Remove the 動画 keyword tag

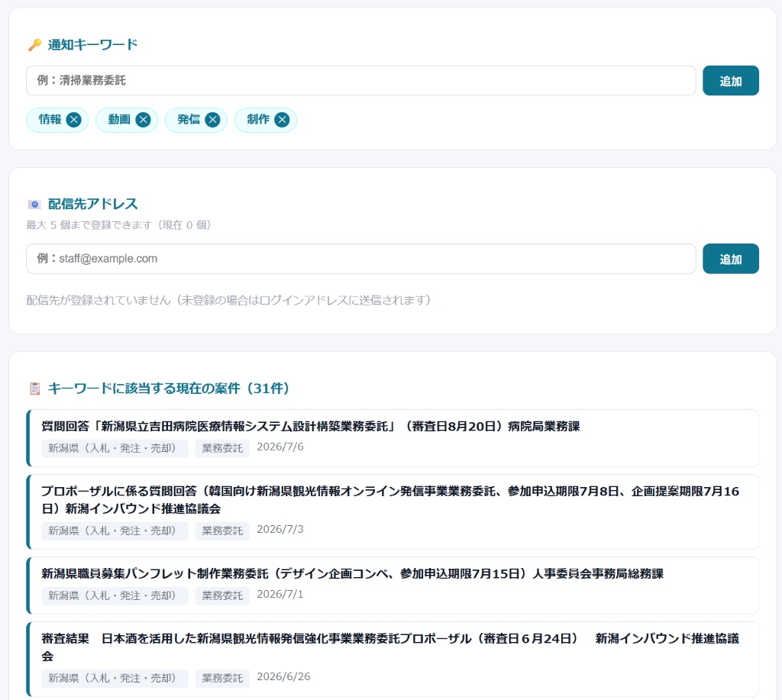click(x=143, y=120)
